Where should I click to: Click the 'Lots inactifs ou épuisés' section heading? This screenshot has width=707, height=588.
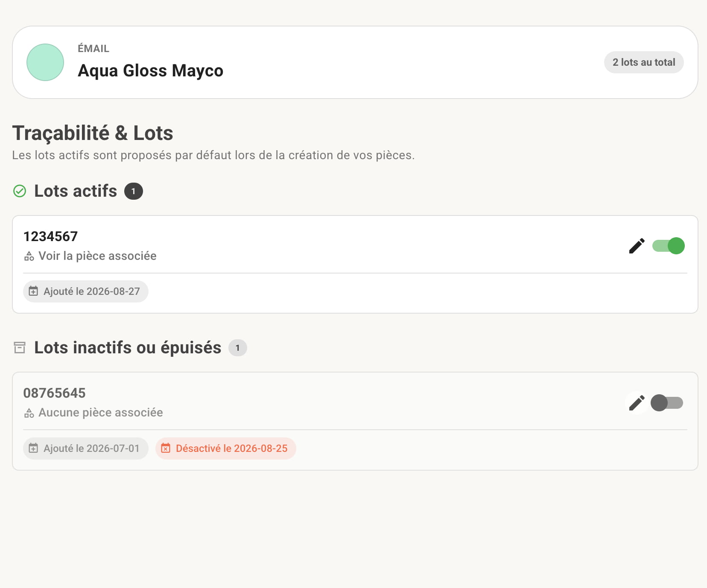coord(128,348)
